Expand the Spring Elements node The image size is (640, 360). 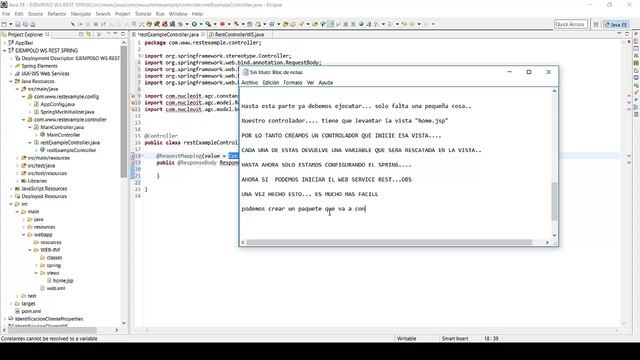(11, 66)
